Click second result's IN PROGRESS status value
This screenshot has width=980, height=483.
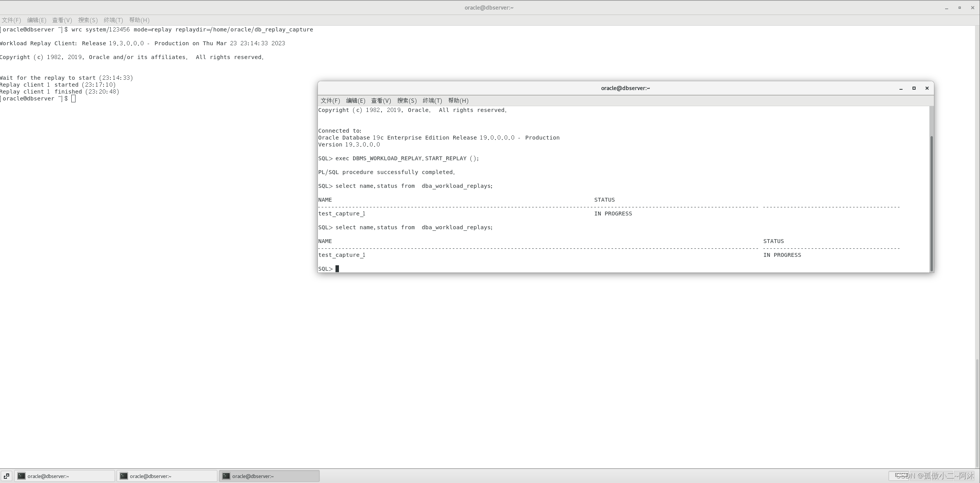pyautogui.click(x=782, y=255)
